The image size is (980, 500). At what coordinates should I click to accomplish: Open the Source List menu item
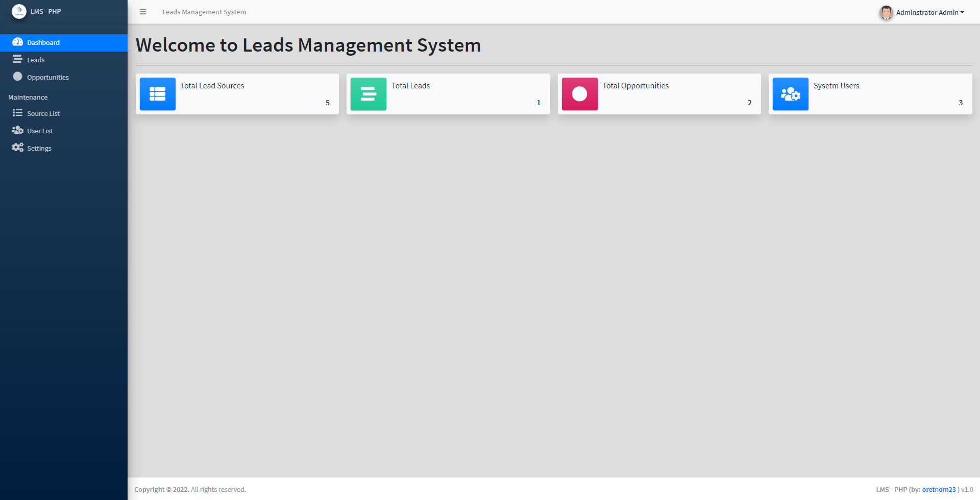coord(64,113)
